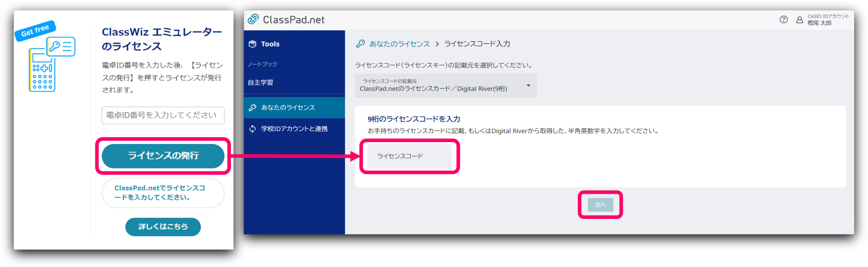
Task: Click the sync icon for 学校IDアカウントと連携
Action: tap(253, 129)
